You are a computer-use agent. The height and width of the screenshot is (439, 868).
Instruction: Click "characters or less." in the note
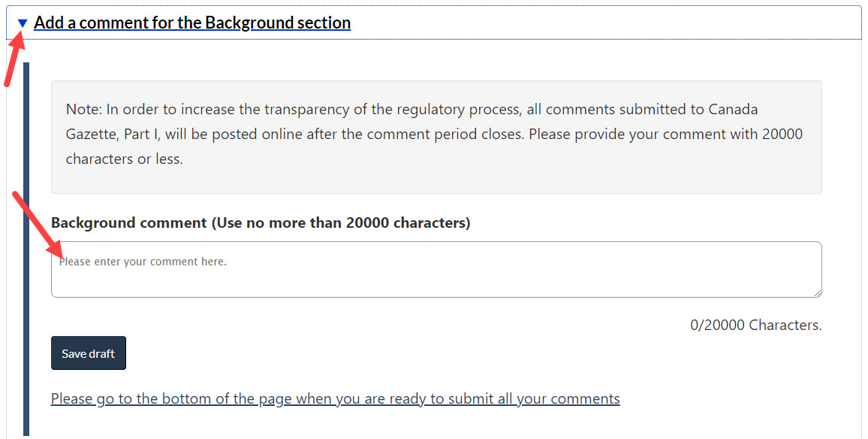(124, 159)
